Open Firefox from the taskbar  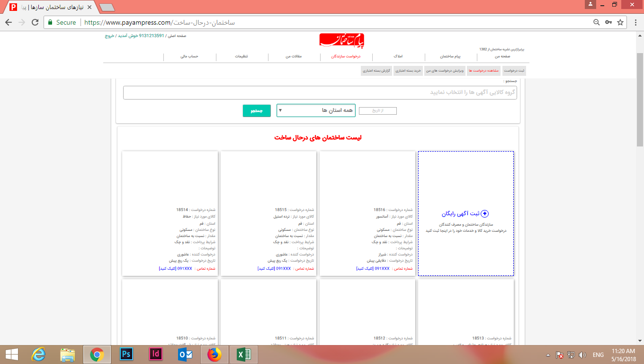[215, 354]
